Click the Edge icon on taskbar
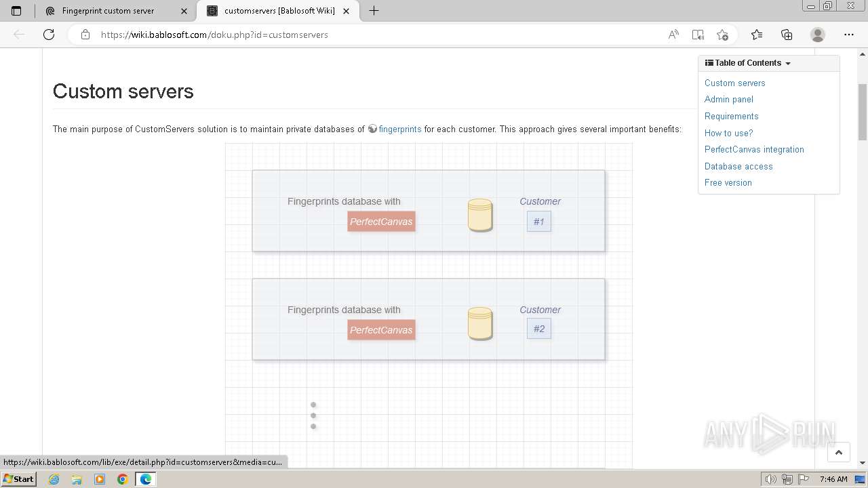The height and width of the screenshot is (488, 868). [x=146, y=479]
